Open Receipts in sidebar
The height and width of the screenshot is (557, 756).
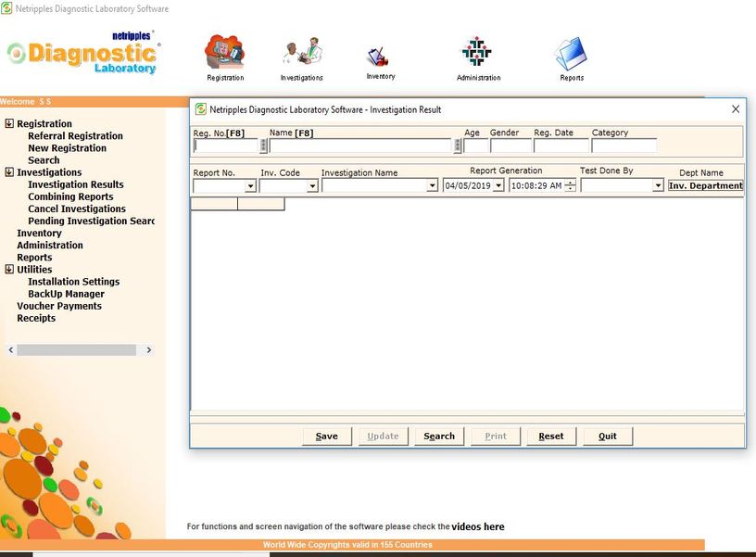tap(36, 318)
